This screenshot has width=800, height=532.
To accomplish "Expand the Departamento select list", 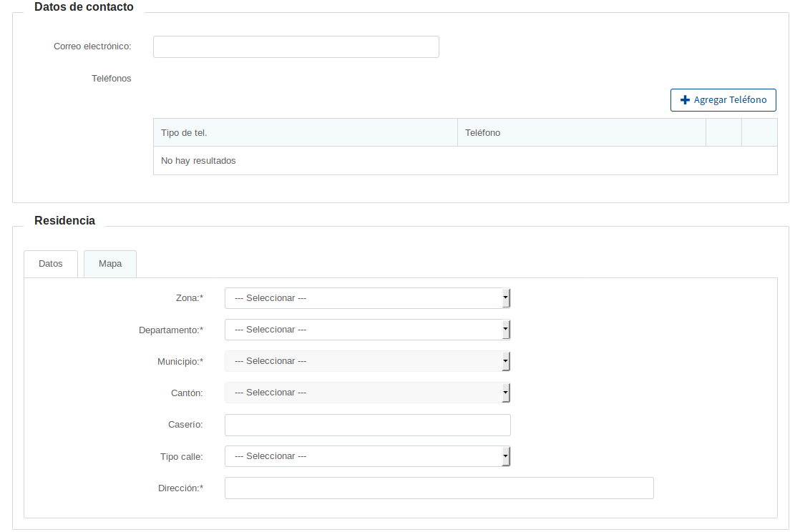I will tap(367, 330).
